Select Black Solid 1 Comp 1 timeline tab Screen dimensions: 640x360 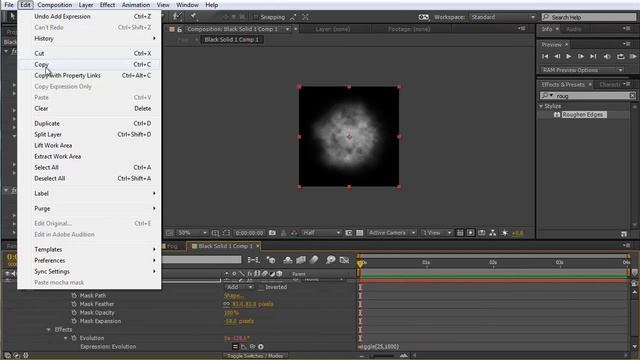coord(225,246)
